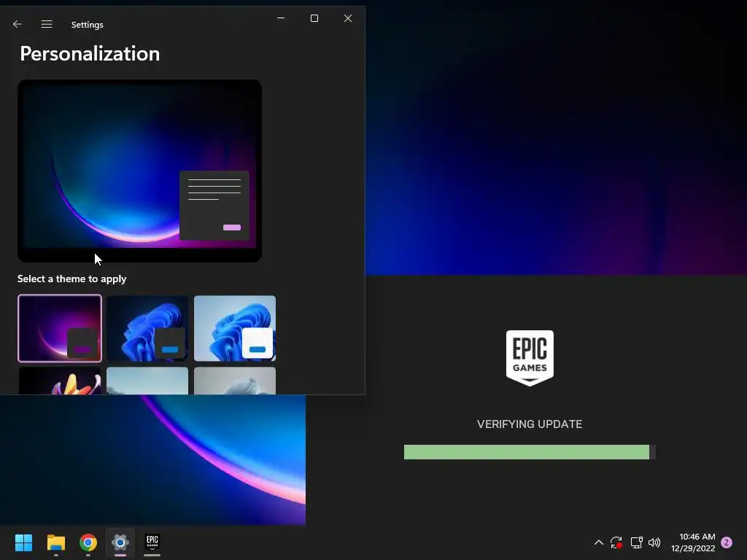Show hidden system tray icons
This screenshot has width=747, height=560.
click(x=599, y=542)
